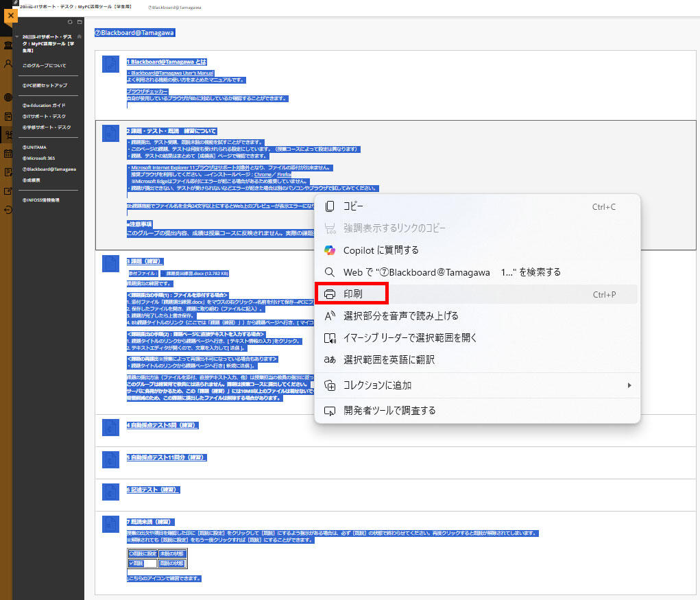The height and width of the screenshot is (600, 700).
Task: Open 5 自動採点テスト11問分（練習） link
Action: 167,457
